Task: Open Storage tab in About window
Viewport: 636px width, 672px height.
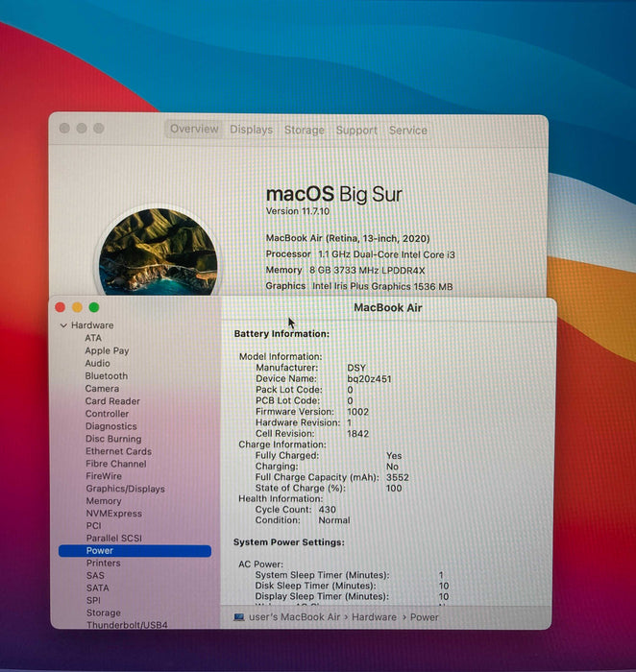Action: tap(305, 130)
